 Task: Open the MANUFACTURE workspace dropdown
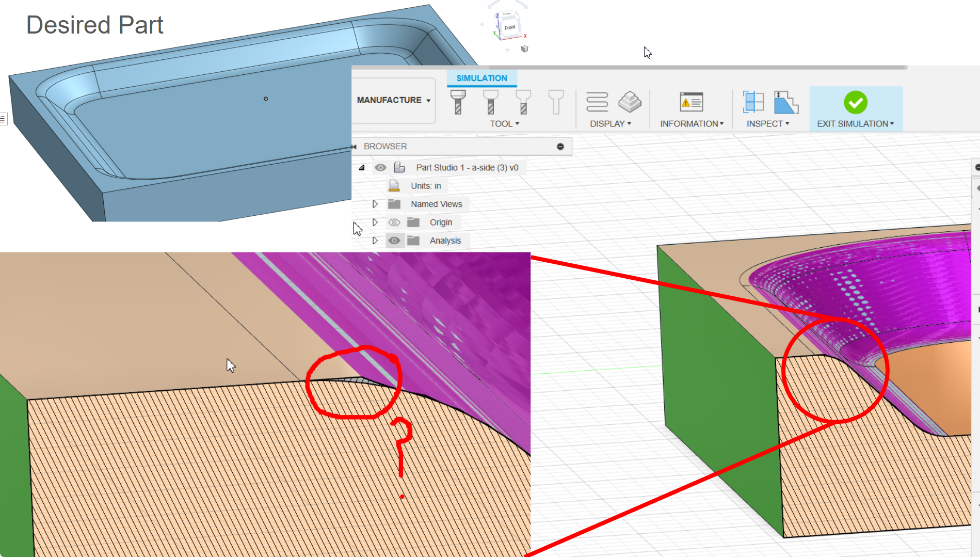(394, 100)
